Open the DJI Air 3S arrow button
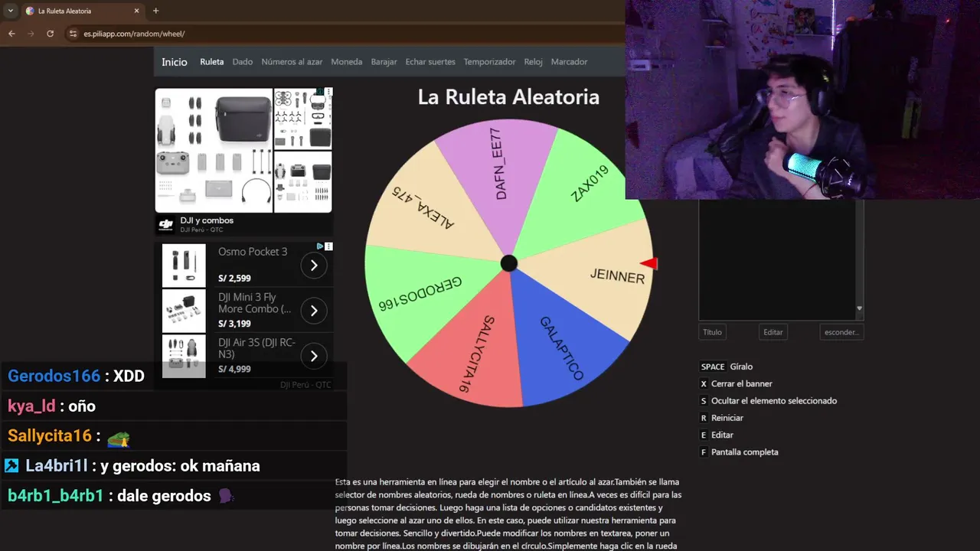This screenshot has height=551, width=980. click(313, 356)
